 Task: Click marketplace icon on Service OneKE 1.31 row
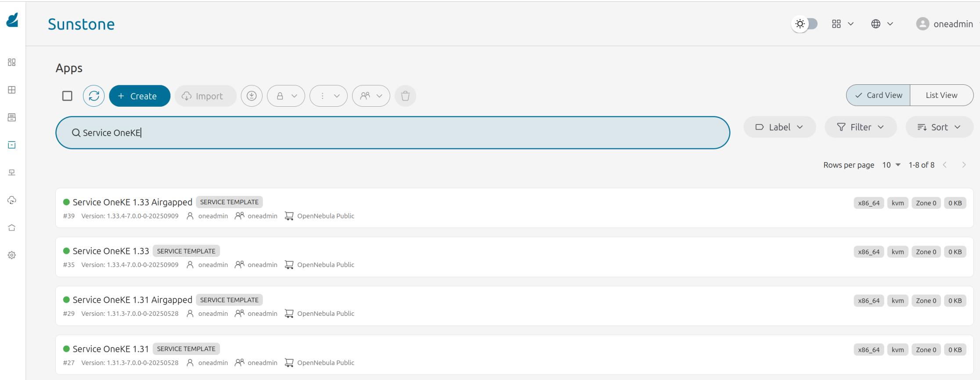(289, 362)
